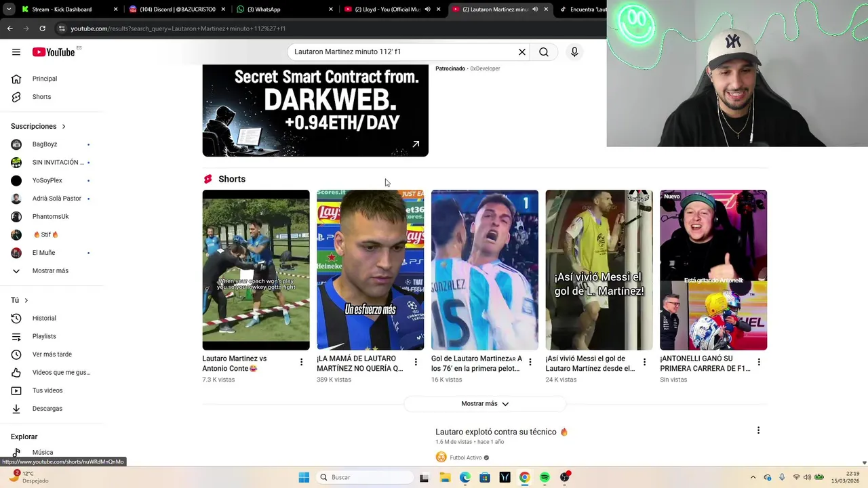
Task: Open Spotify from the taskbar
Action: [x=545, y=477]
